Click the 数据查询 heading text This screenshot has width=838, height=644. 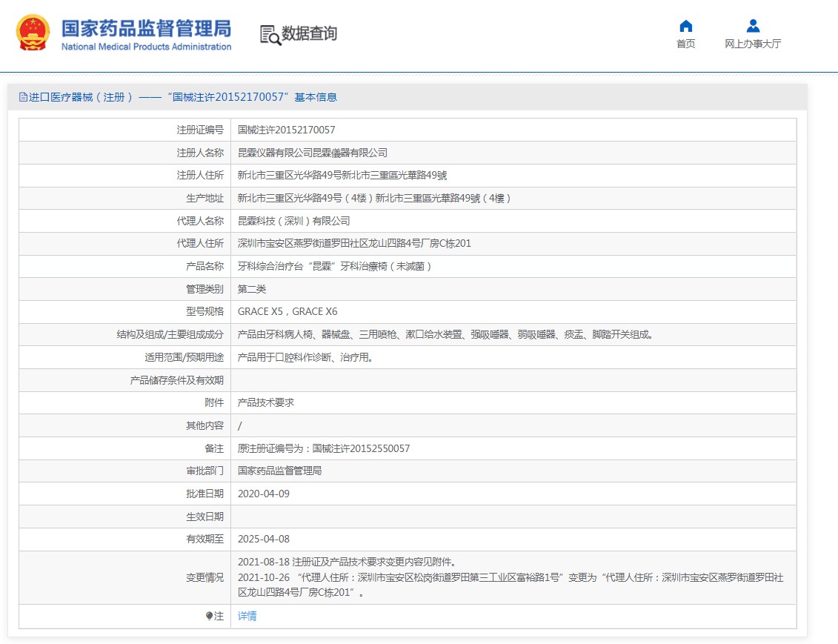pos(309,33)
